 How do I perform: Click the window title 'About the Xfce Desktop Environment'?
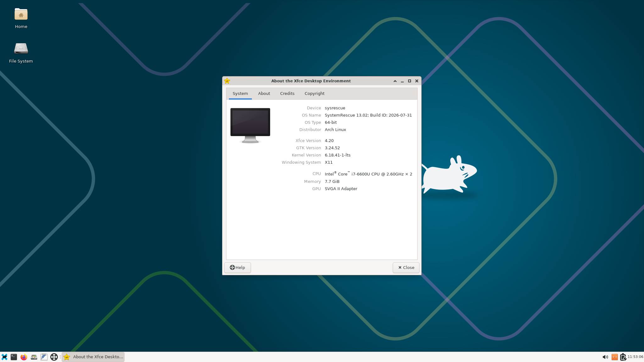[311, 81]
